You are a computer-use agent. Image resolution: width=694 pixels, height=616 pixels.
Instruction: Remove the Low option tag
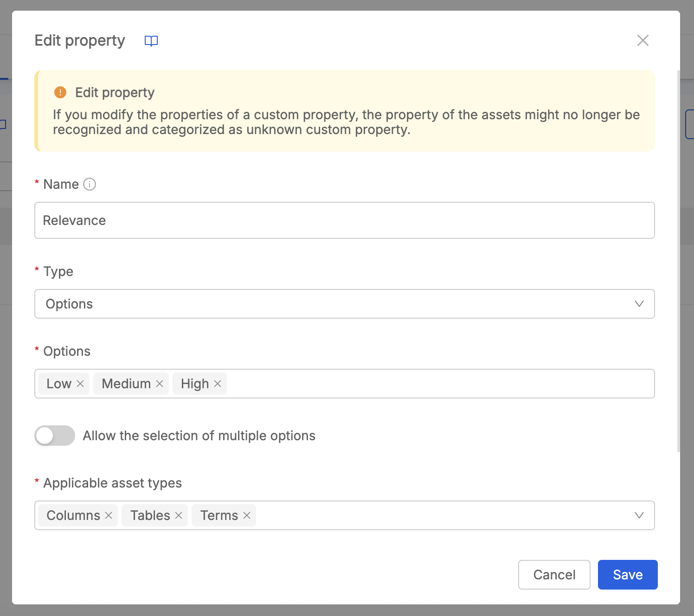(80, 384)
